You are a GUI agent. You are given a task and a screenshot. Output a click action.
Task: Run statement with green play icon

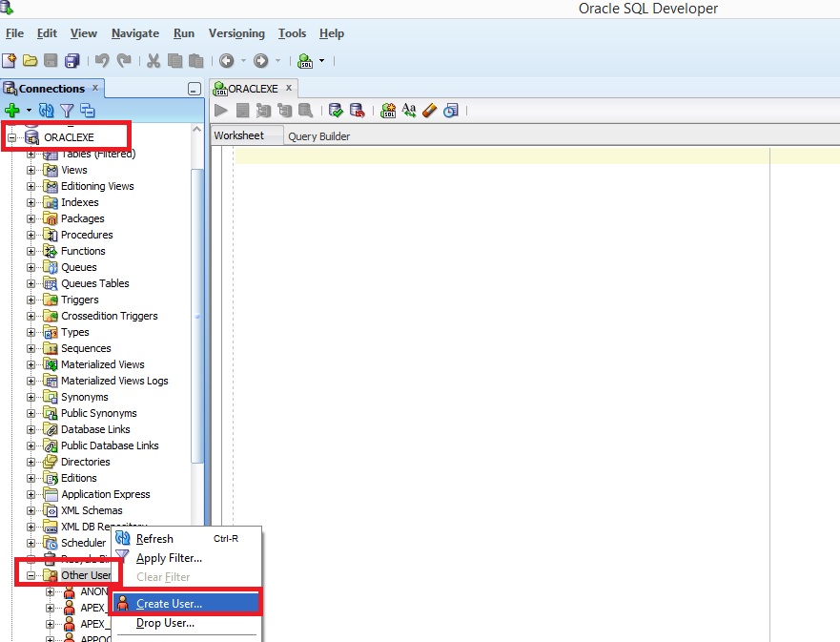click(220, 111)
